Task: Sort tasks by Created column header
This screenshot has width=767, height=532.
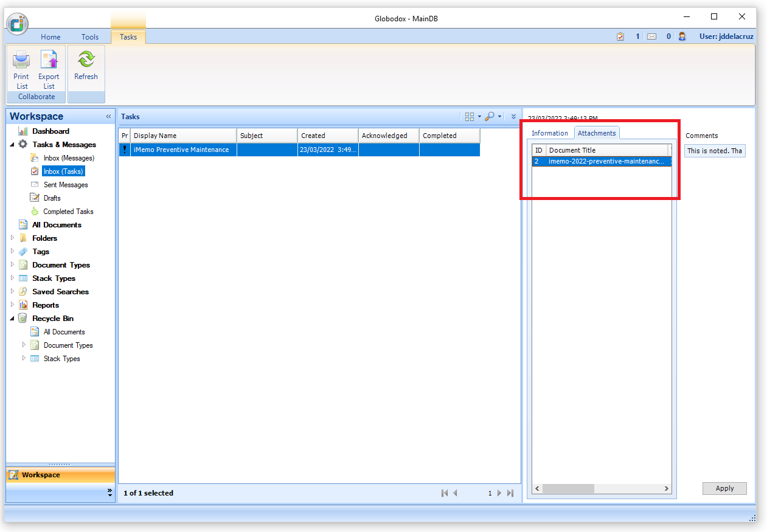Action: [x=328, y=136]
